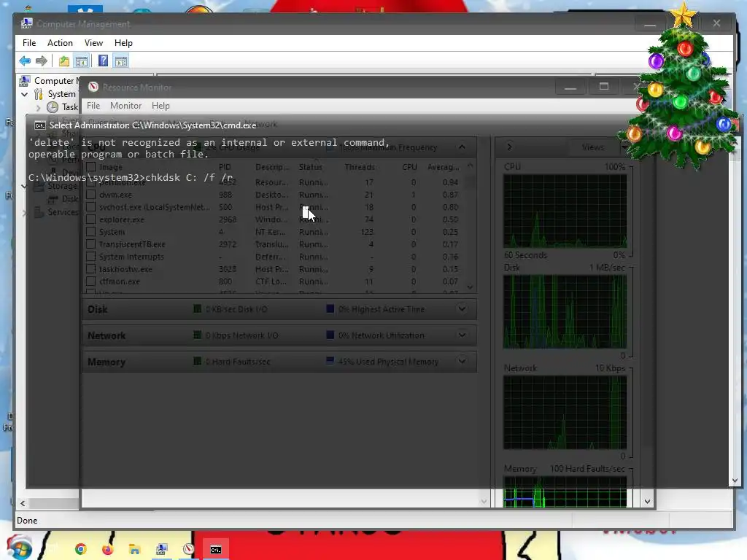
Task: Expand the Memory section chevron
Action: tap(462, 362)
